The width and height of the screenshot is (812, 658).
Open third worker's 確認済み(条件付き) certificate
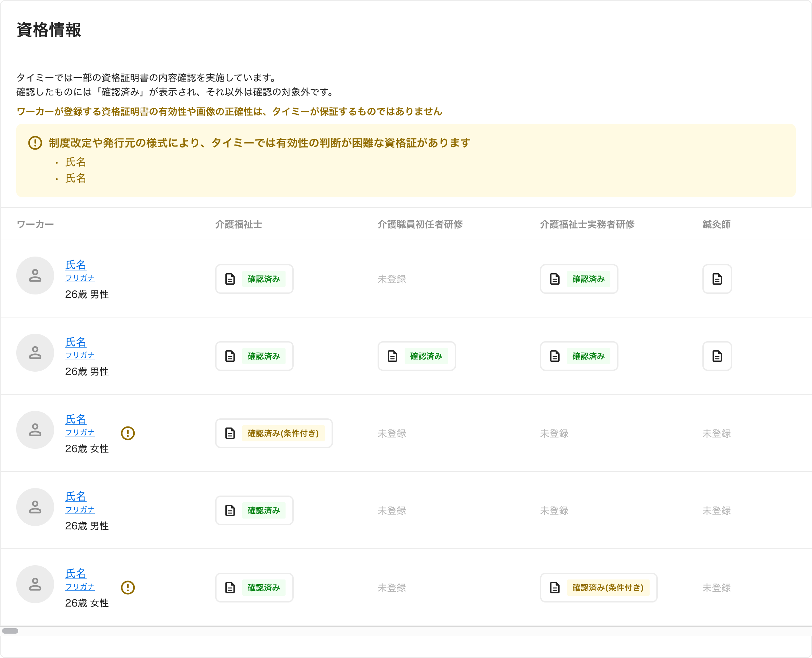click(274, 433)
